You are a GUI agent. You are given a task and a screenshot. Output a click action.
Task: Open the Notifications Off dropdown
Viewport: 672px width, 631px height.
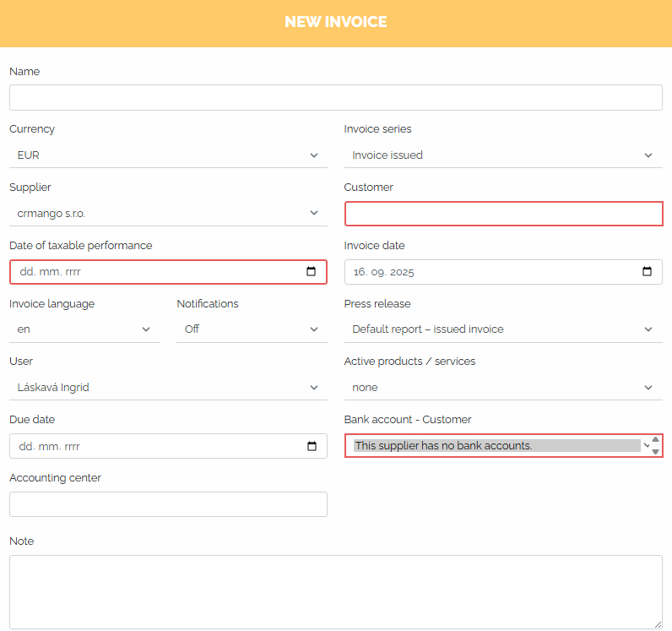252,329
